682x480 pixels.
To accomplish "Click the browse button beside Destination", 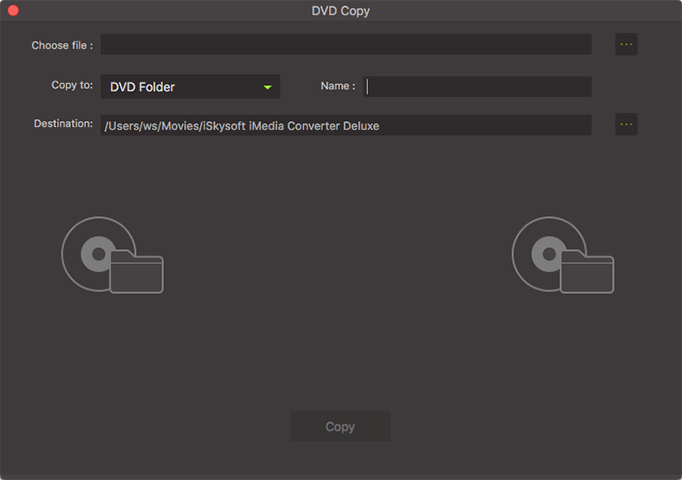I will point(626,124).
